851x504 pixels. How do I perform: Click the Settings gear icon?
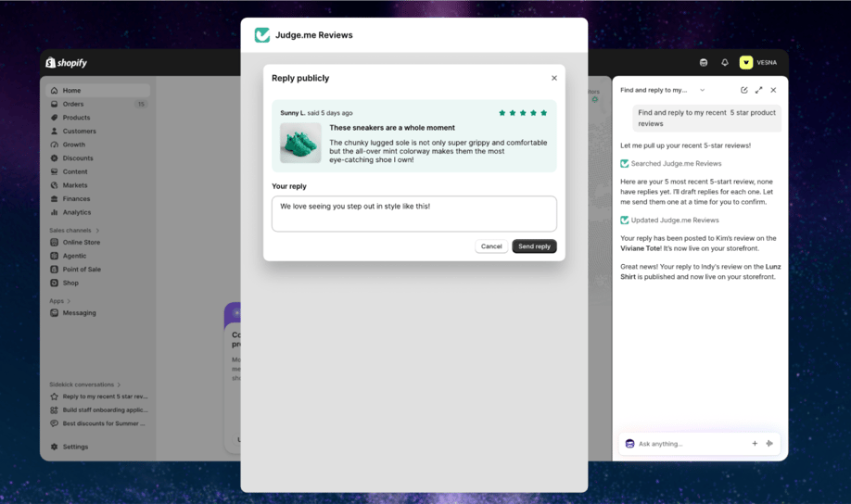(55, 447)
